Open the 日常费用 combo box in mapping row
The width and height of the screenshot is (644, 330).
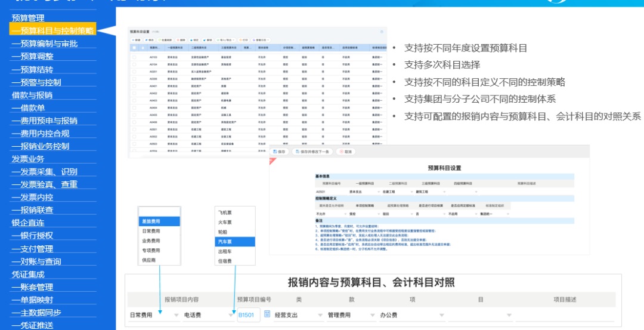[x=154, y=315]
